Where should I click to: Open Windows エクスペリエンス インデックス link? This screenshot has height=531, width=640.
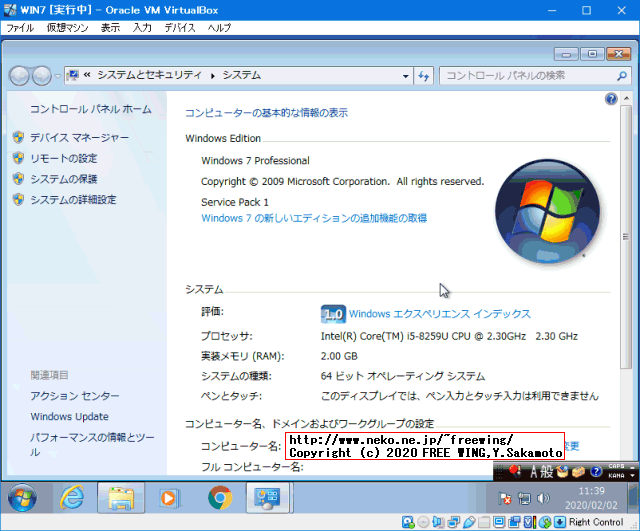click(x=440, y=313)
